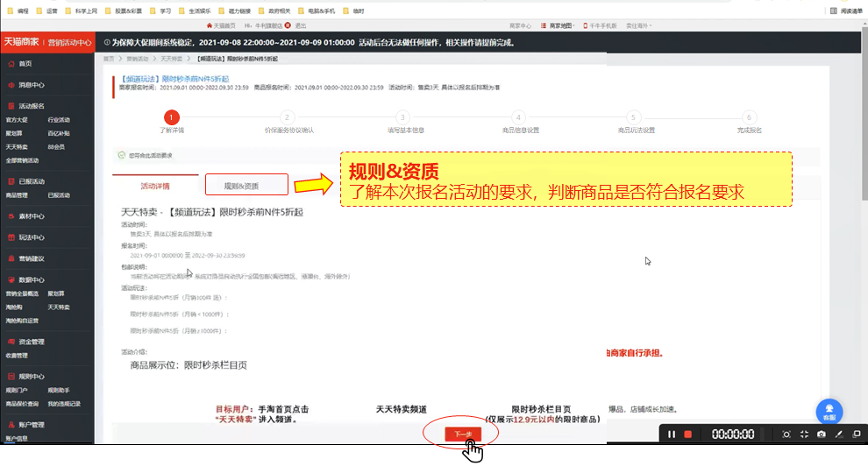Pause the screen recording
This screenshot has width=868, height=466.
[672, 434]
